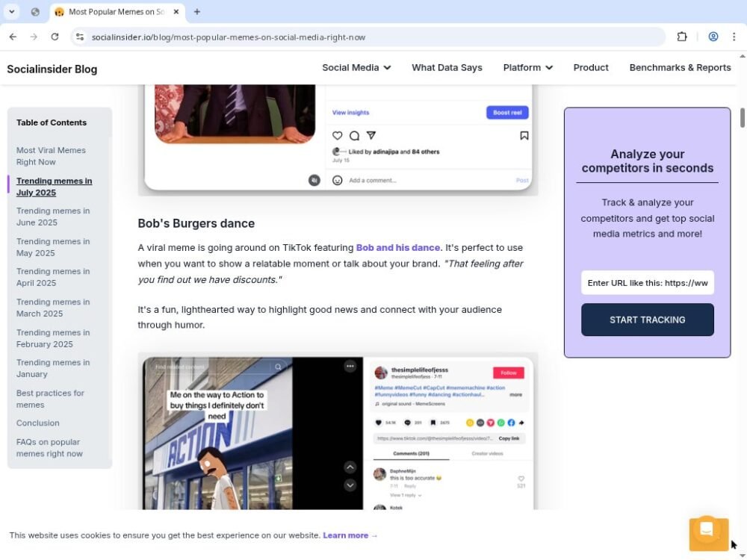Open Benchmarks & Reports menu item
747x560 pixels.
680,67
